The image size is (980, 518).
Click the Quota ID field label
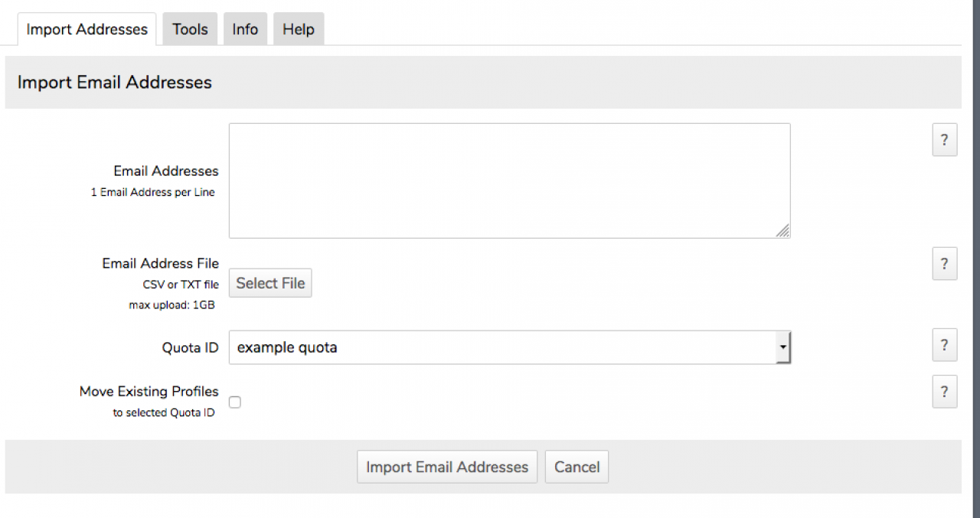pos(190,347)
